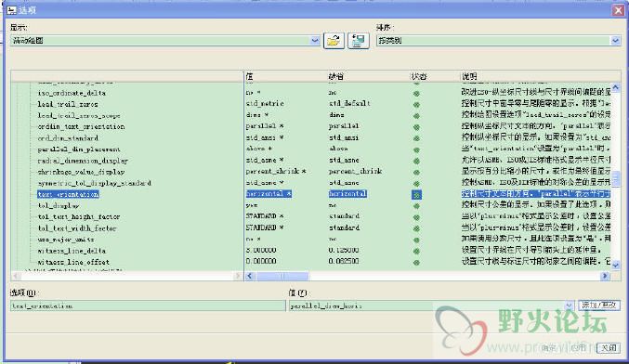Click the 选项 input field with text_orientation
The height and width of the screenshot is (364, 629).
click(x=148, y=305)
